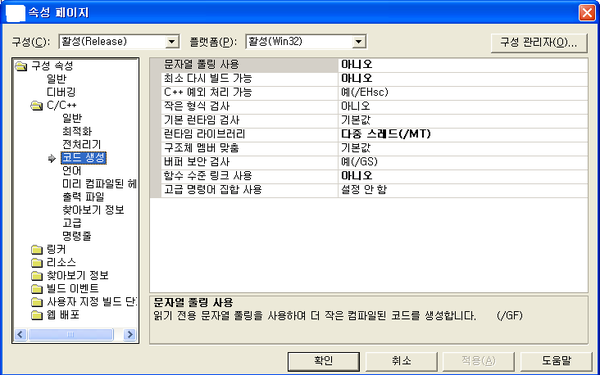This screenshot has height=375, width=600.
Task: Select the 링커 tree label
Action: pos(56,249)
